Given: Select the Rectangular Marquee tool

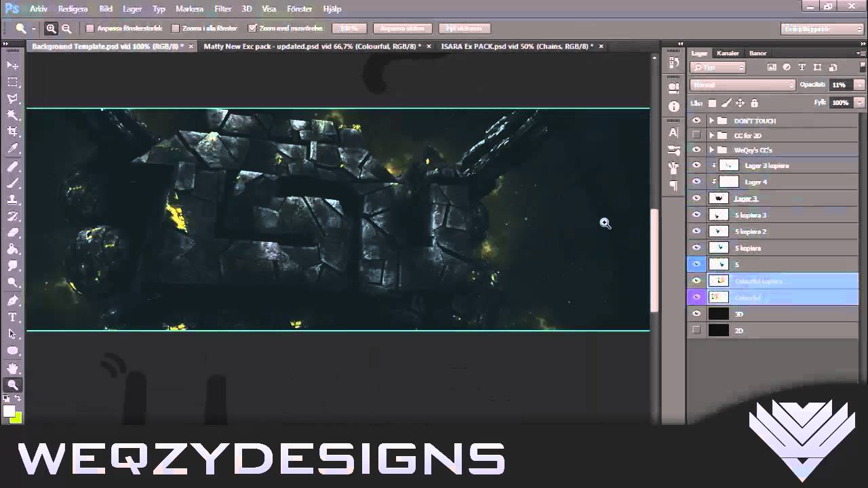Looking at the screenshot, I should (12, 82).
